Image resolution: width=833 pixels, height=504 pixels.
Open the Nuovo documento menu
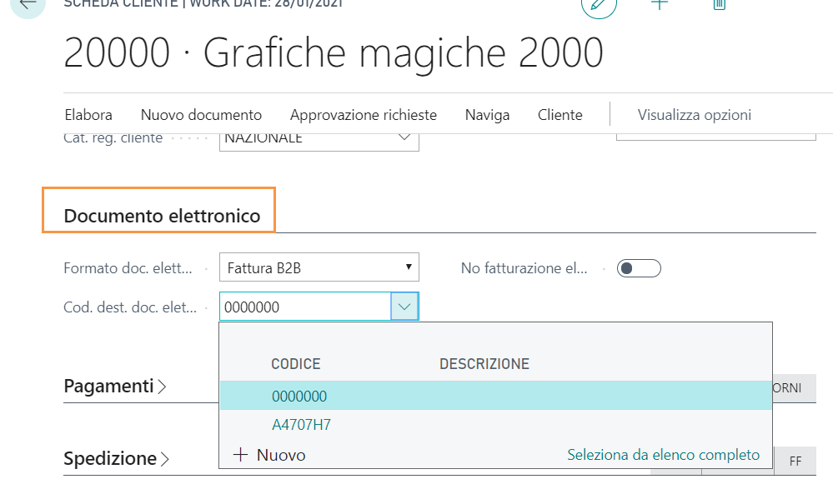tap(201, 115)
